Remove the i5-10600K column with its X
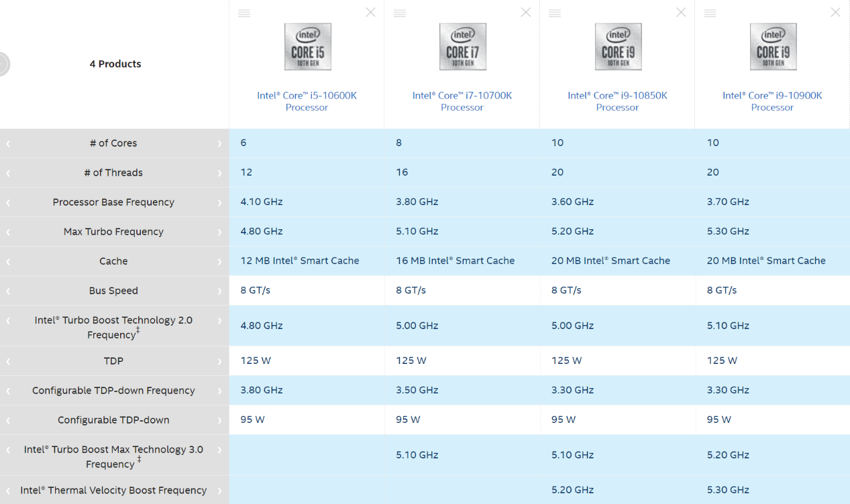 coord(370,12)
